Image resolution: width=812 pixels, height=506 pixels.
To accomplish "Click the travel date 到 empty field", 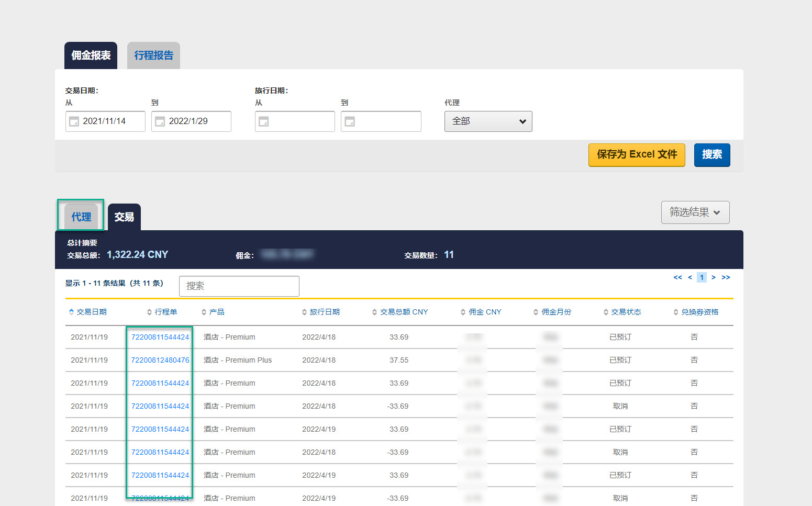I will [x=381, y=121].
